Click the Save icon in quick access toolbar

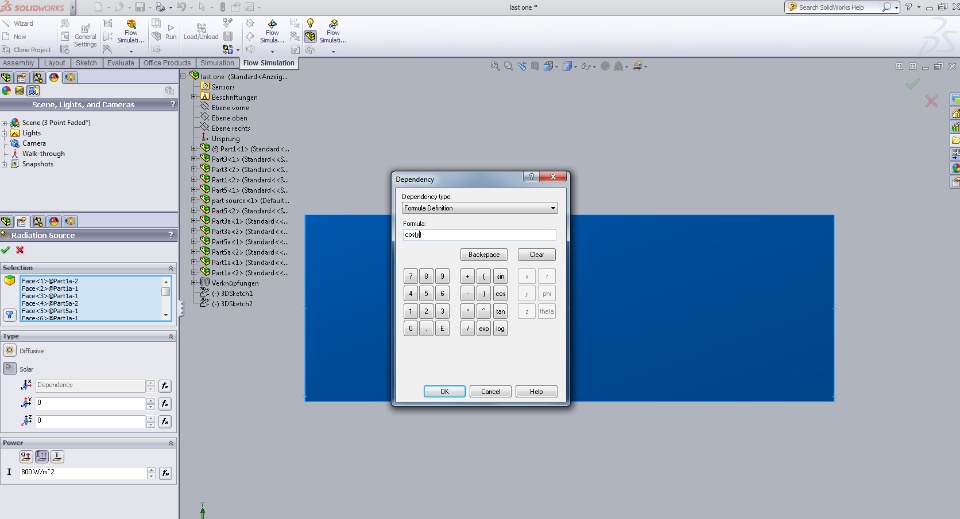(x=140, y=7)
